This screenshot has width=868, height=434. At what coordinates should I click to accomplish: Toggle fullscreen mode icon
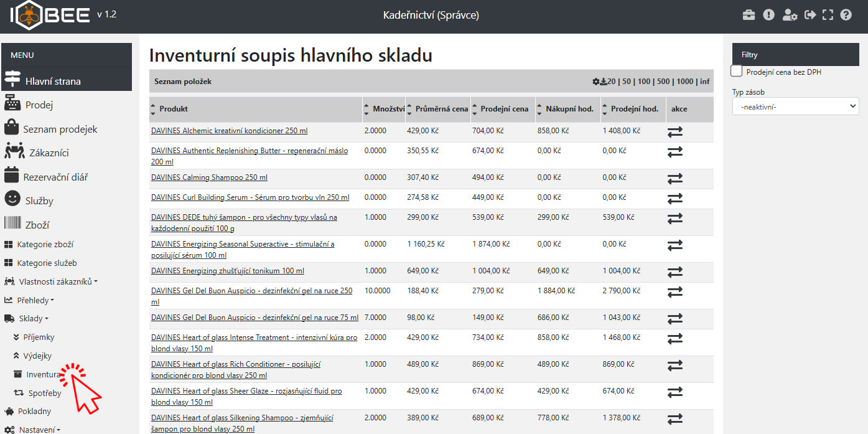828,15
